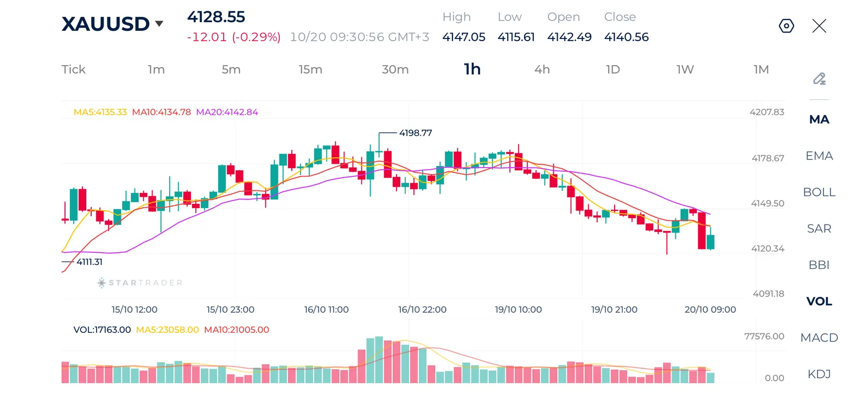This screenshot has height=399, width=868.
Task: Enable the BBI indicator
Action: click(819, 265)
